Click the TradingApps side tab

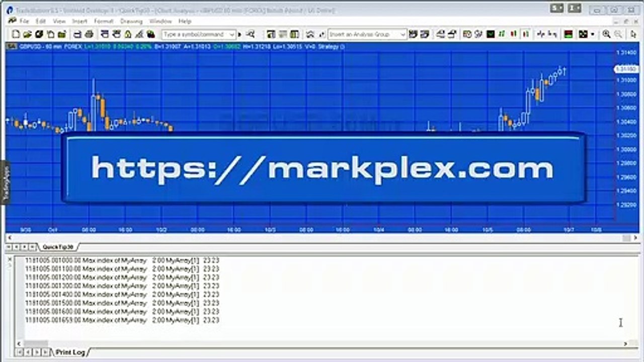(x=6, y=182)
